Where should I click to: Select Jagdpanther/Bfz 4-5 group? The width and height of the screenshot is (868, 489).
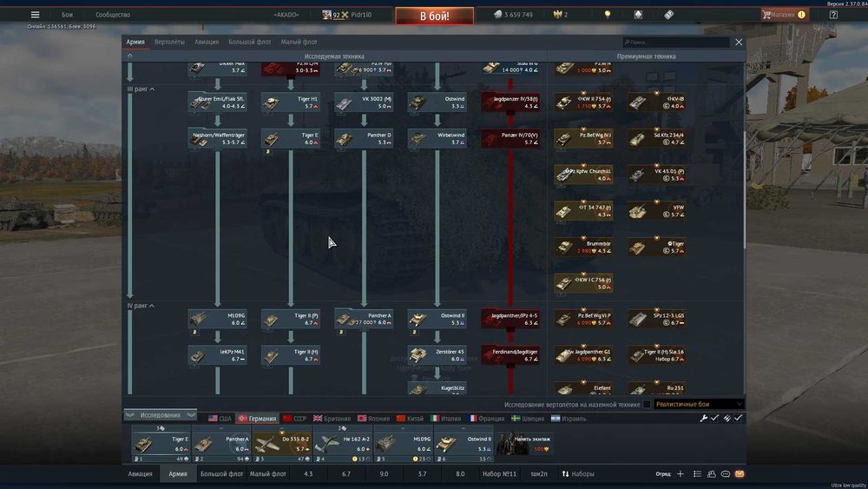[x=510, y=319]
